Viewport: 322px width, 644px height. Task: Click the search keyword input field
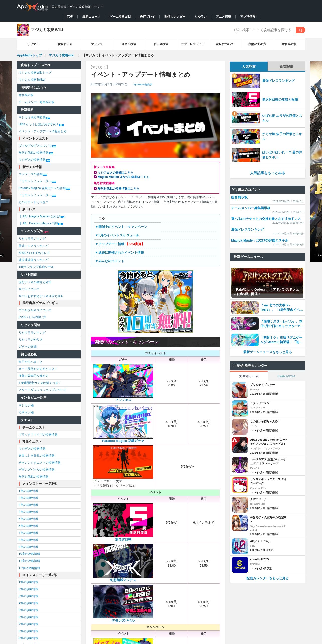click(x=265, y=30)
